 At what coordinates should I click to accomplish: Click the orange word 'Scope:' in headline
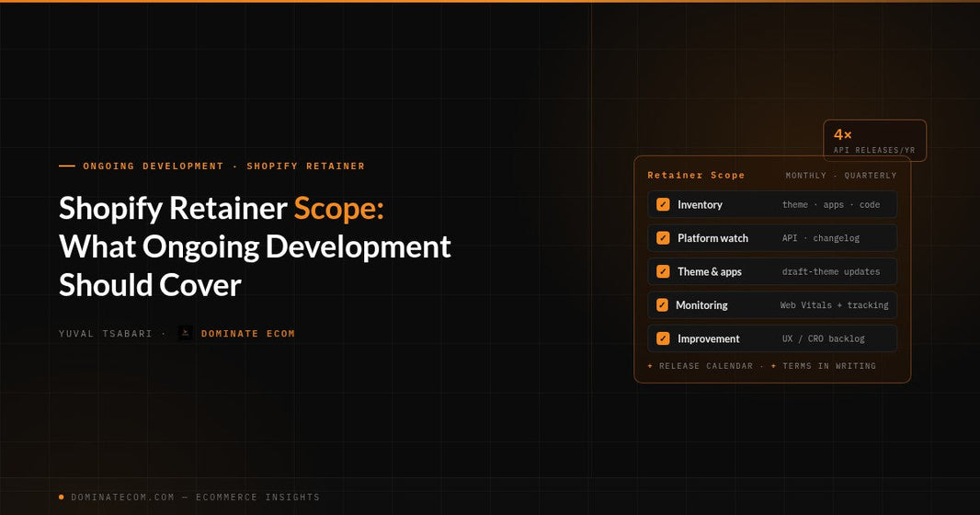(x=338, y=208)
